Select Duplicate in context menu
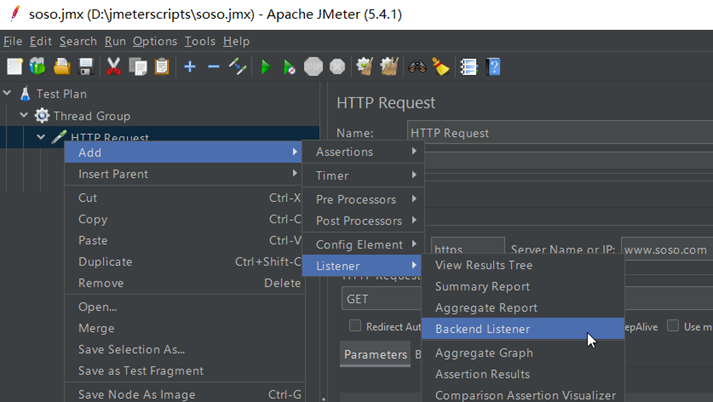713x402 pixels. [x=184, y=261]
